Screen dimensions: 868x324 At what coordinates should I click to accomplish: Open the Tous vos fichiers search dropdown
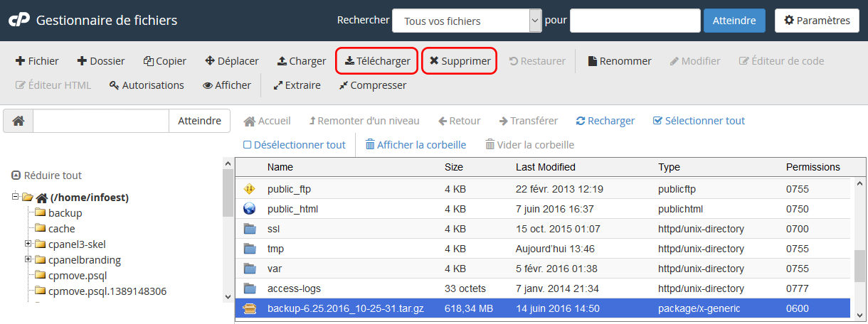tap(467, 21)
